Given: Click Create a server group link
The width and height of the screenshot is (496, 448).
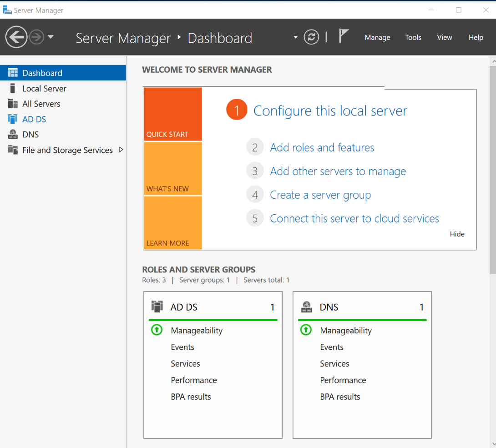Looking at the screenshot, I should click(320, 195).
